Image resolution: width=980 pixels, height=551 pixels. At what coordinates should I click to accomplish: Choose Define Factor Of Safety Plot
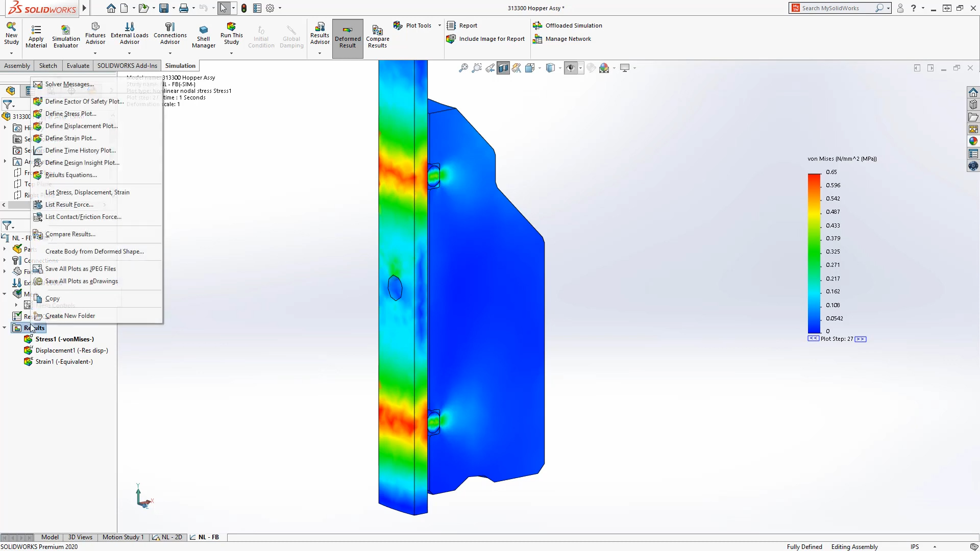click(x=96, y=102)
